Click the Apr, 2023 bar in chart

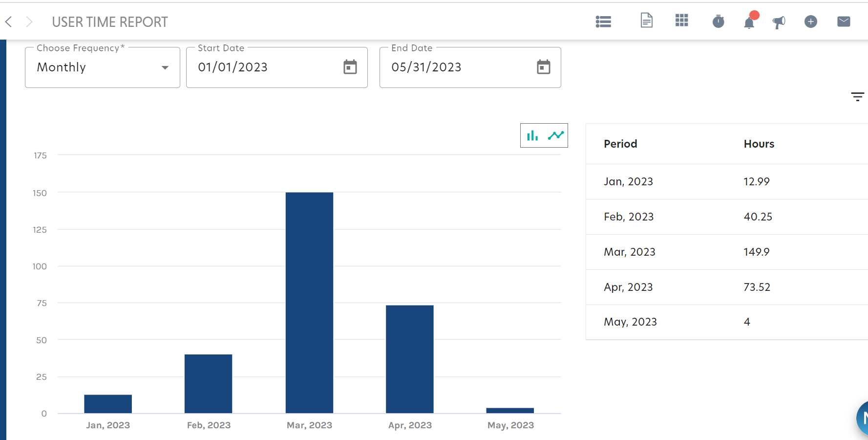(409, 359)
